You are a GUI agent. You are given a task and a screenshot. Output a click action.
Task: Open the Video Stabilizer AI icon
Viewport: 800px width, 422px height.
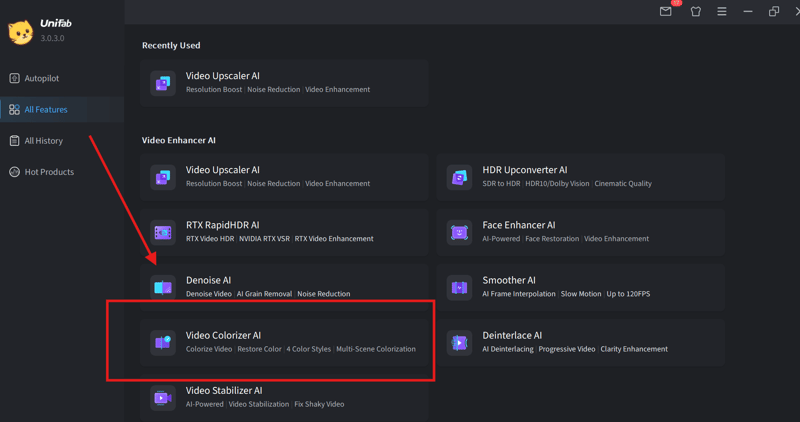[x=162, y=397]
